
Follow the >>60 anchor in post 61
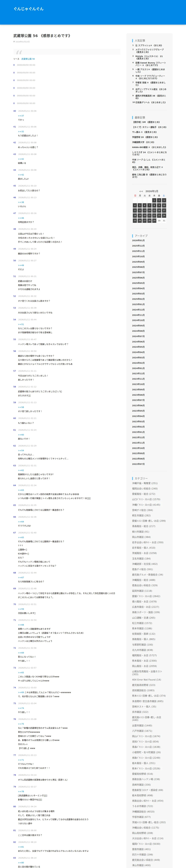pos(21,435)
